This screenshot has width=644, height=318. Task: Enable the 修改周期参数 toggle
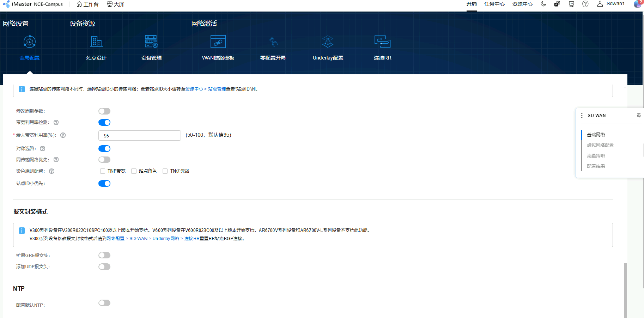coord(104,111)
